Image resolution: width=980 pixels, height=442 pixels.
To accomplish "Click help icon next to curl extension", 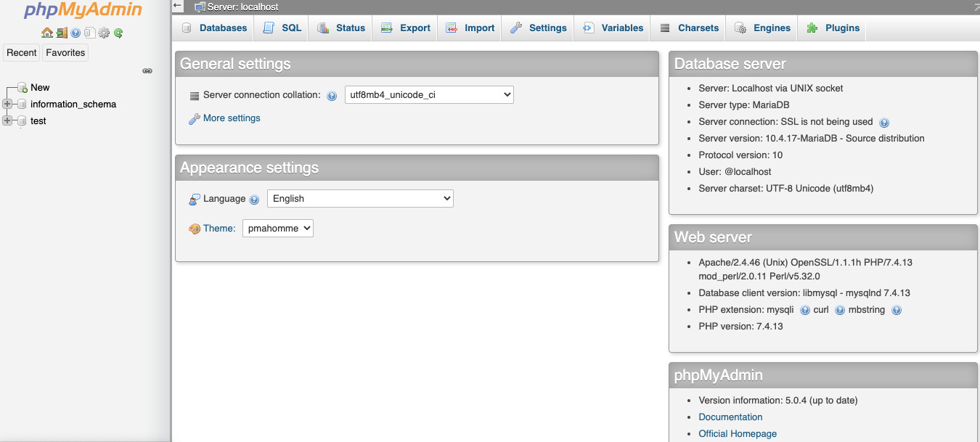I will coord(840,311).
